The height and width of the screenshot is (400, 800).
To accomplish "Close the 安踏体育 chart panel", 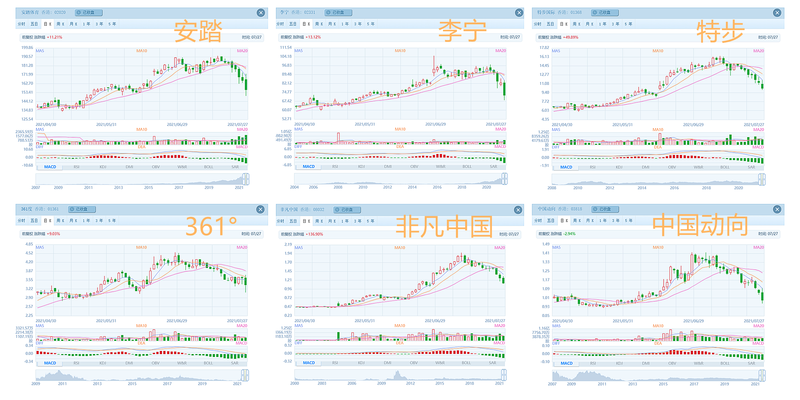I will click(260, 13).
